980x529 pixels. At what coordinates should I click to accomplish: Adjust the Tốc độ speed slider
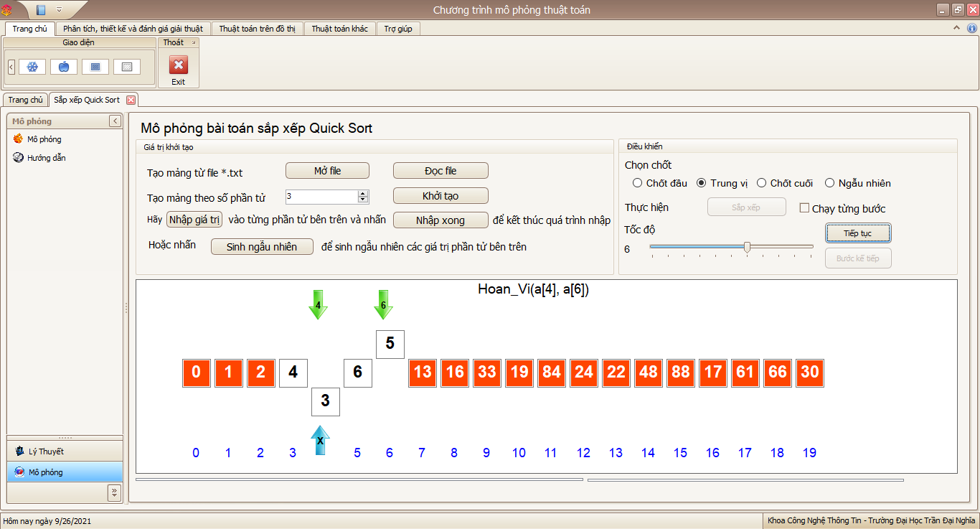(746, 247)
